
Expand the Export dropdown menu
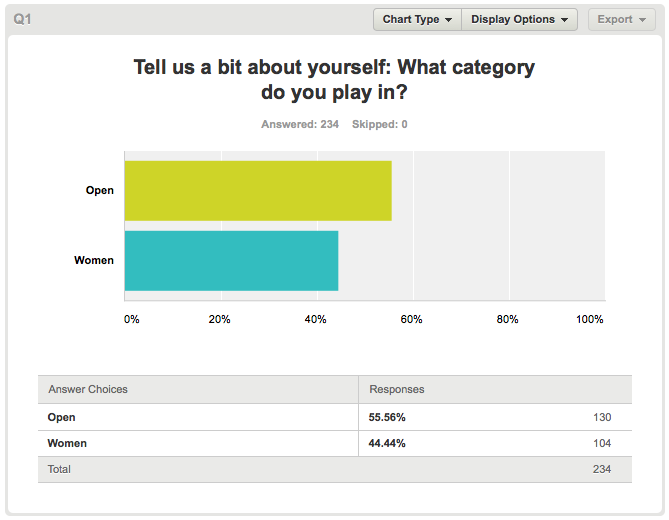point(622,20)
